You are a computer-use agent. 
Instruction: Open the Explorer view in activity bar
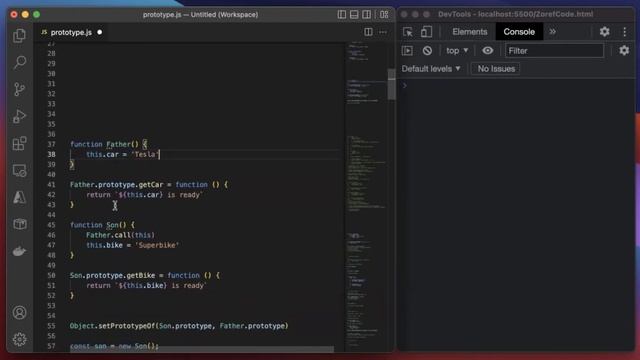point(19,36)
